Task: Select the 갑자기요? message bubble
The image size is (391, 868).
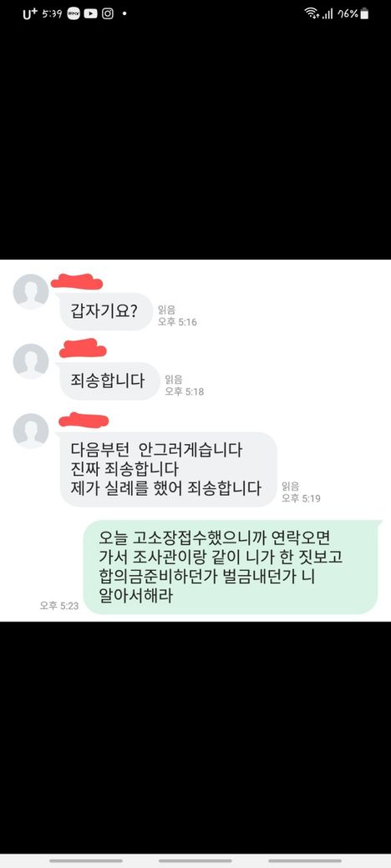Action: pyautogui.click(x=106, y=311)
